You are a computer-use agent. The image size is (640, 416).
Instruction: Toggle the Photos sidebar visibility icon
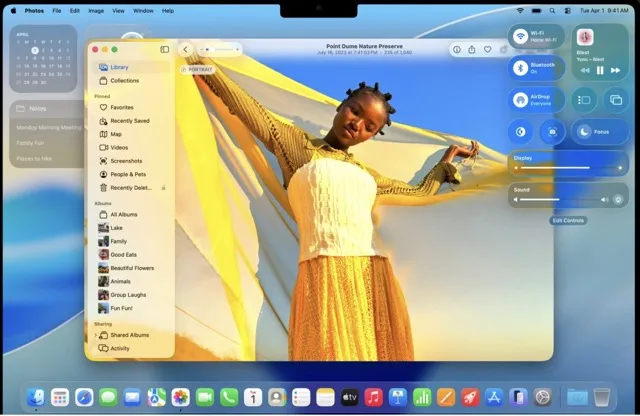(x=164, y=49)
